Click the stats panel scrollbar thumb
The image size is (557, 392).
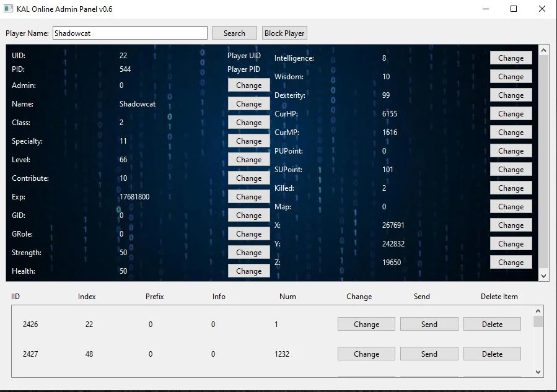[543, 162]
